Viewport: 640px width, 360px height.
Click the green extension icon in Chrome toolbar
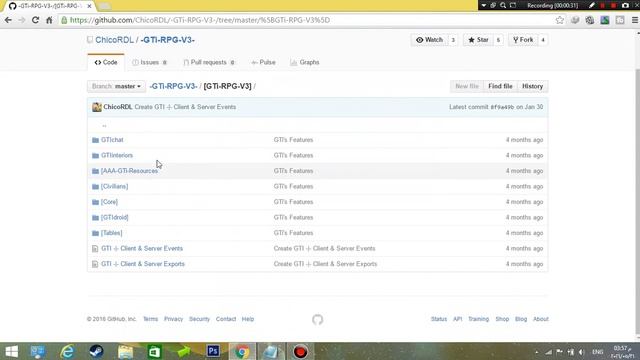click(605, 20)
